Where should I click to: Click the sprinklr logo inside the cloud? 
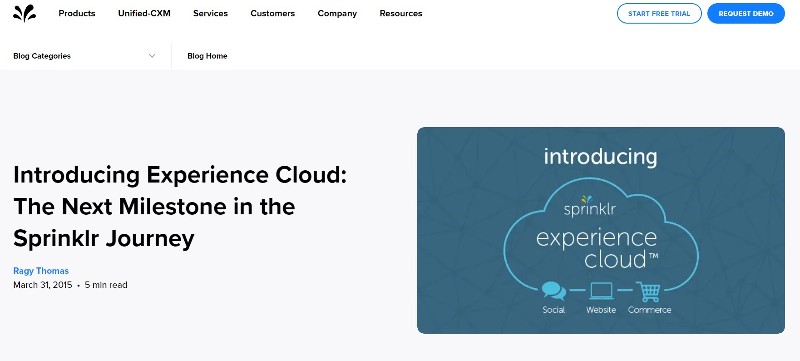click(x=589, y=206)
